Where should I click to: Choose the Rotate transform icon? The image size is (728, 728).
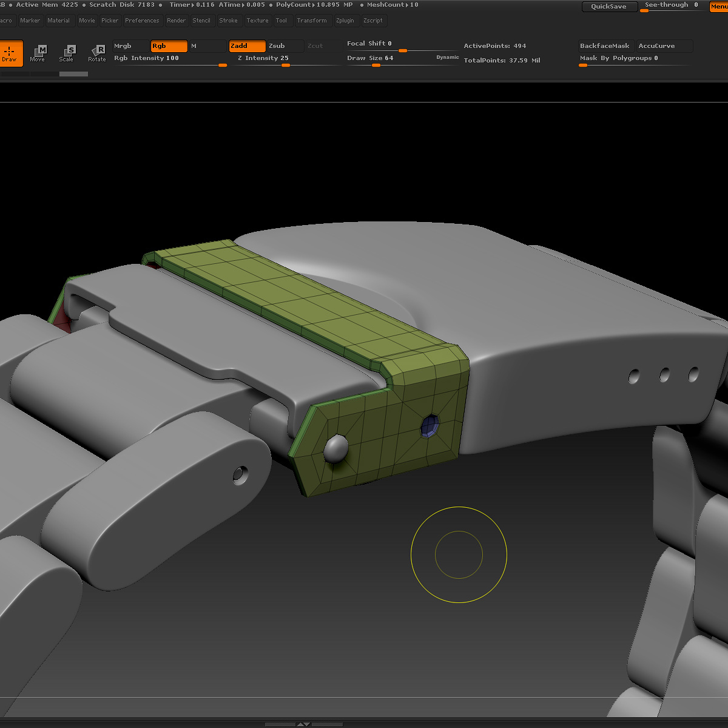(97, 53)
